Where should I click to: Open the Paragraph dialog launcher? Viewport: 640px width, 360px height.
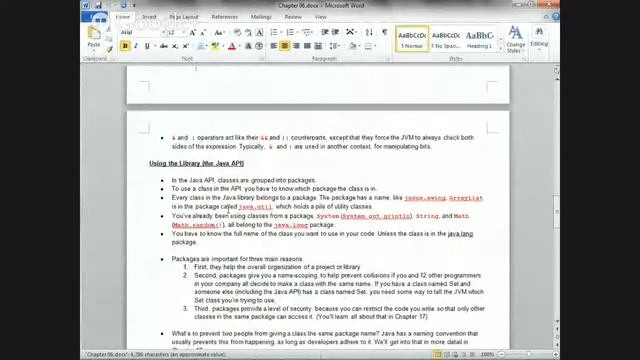[x=387, y=59]
